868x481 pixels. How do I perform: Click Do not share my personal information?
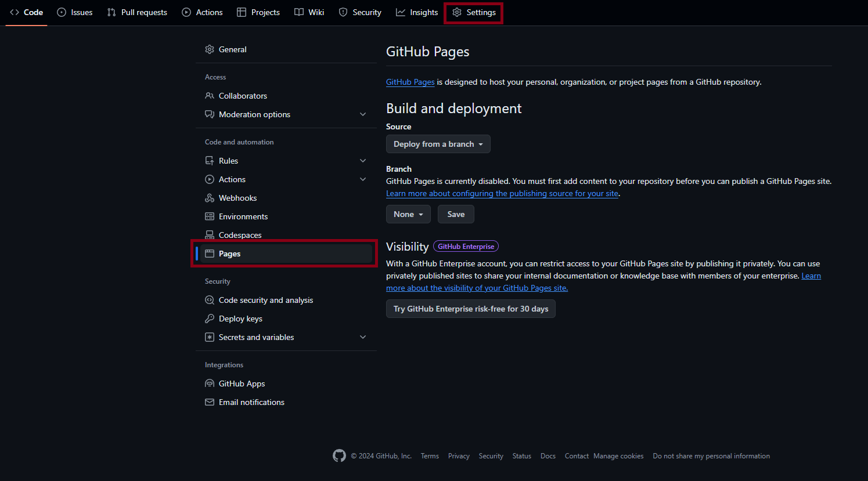click(711, 456)
